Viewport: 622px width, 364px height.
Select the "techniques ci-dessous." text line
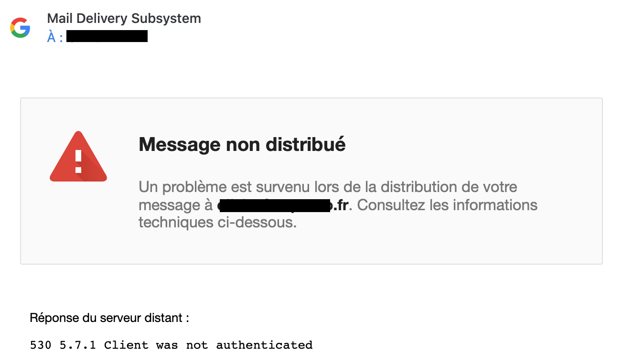click(x=218, y=222)
